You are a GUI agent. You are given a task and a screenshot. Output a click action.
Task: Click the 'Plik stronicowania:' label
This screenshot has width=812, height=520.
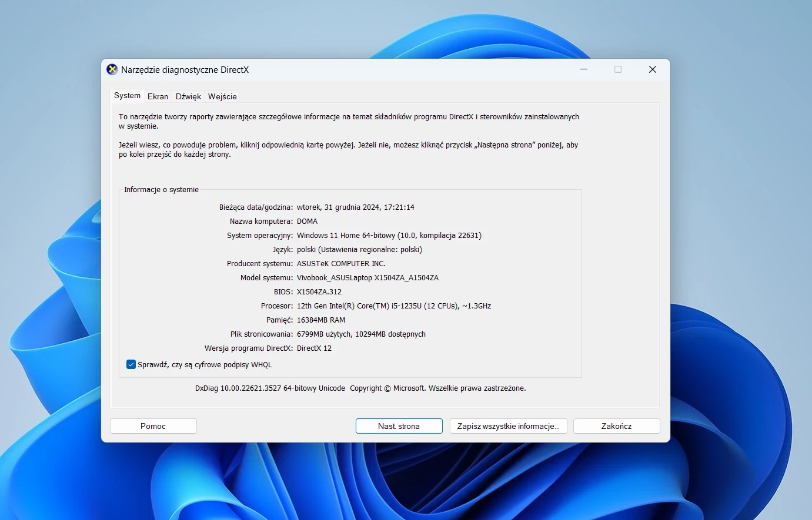[262, 334]
